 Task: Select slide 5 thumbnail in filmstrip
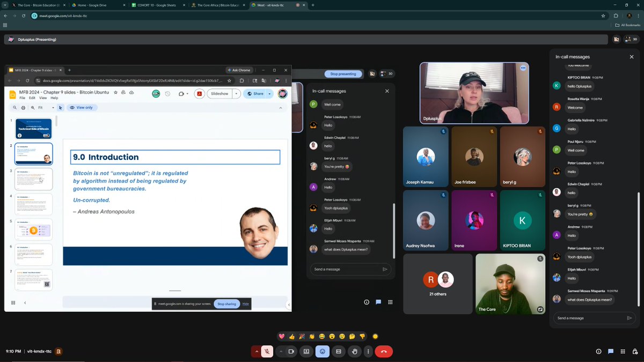click(x=34, y=229)
